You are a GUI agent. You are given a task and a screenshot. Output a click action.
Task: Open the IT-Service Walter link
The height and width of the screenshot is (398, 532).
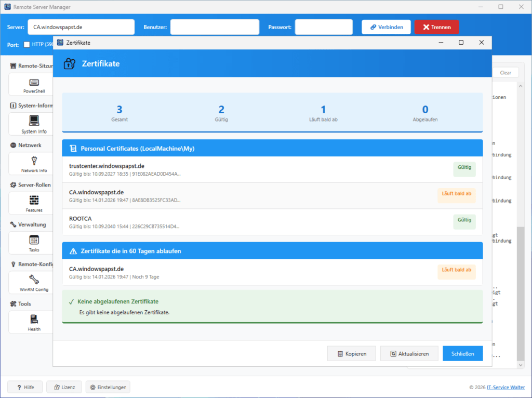505,387
